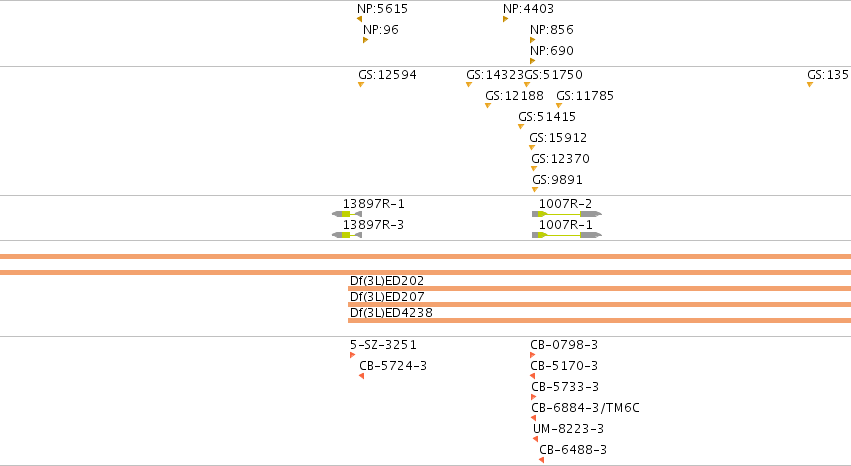Select the GS:14323 insertion marker
851x466 pixels.
469,85
